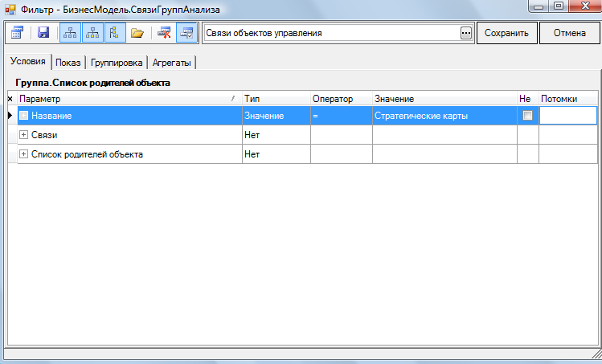Toggle the filter checkmark toolbar icon
Screen dimensions: 602x364
(x=186, y=33)
